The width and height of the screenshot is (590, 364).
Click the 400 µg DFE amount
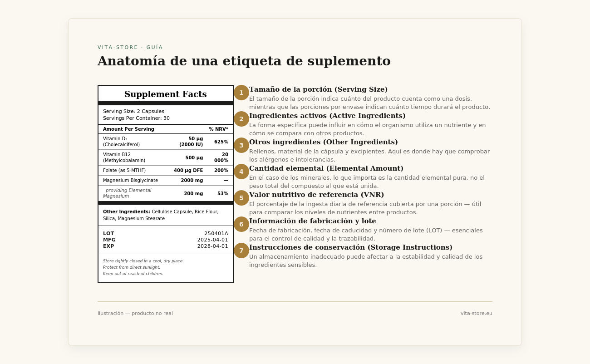click(188, 171)
